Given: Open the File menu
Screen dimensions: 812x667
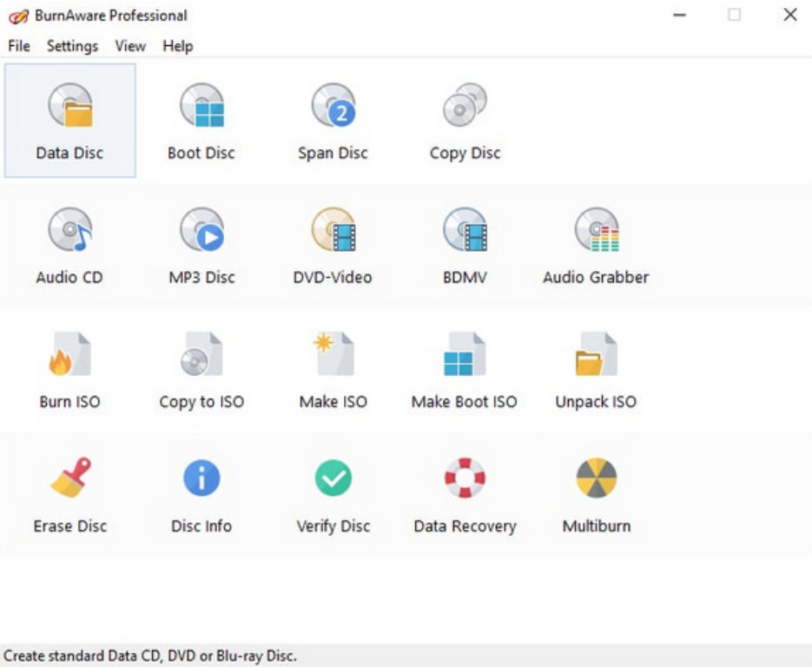Looking at the screenshot, I should pyautogui.click(x=19, y=46).
